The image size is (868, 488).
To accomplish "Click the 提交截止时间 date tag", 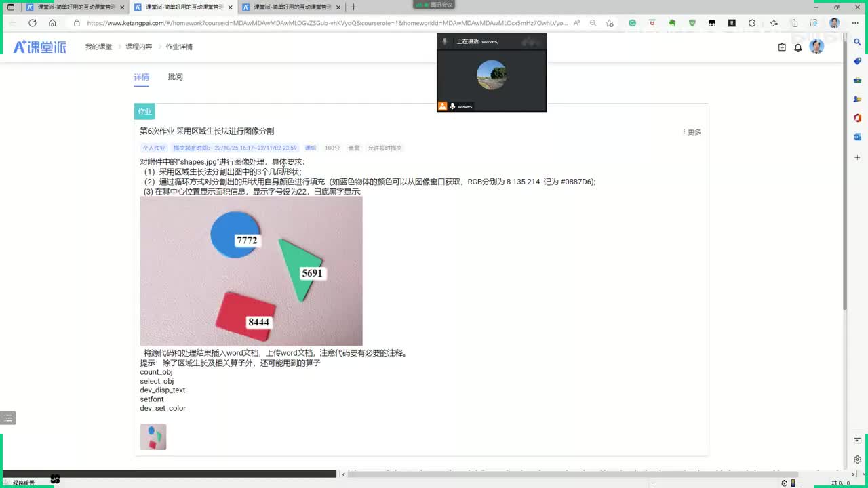I will (235, 148).
